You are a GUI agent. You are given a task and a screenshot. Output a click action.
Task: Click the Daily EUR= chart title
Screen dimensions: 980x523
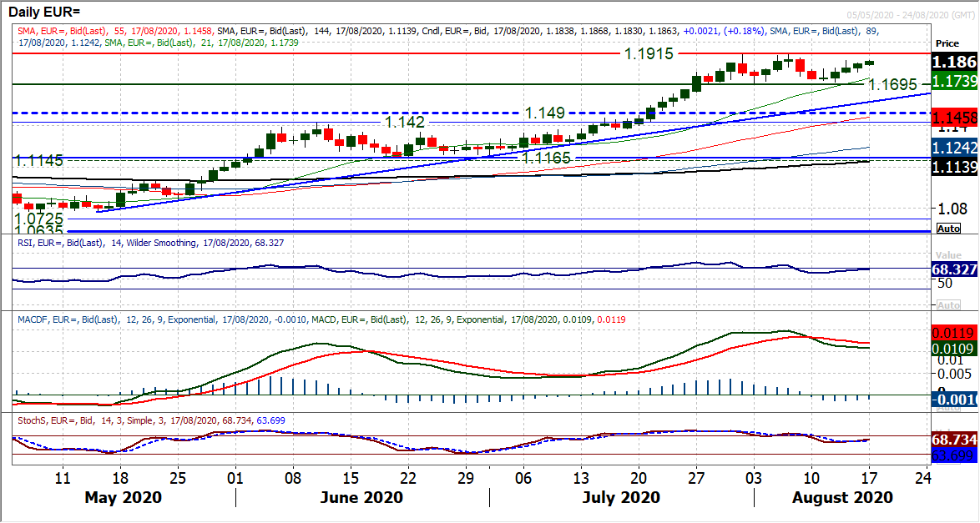(48, 12)
